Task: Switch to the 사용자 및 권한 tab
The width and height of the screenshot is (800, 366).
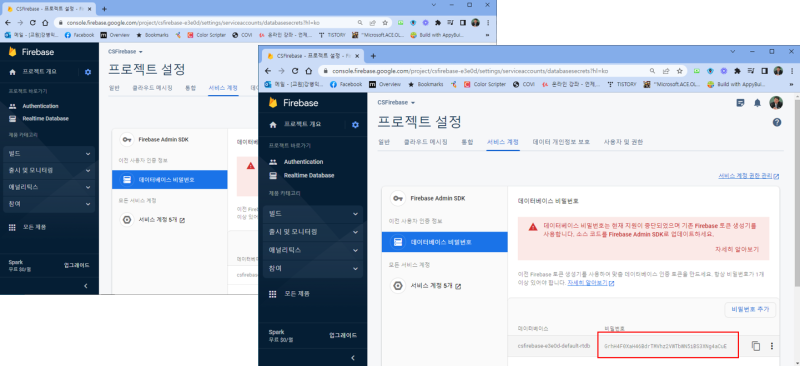Action: tap(623, 142)
